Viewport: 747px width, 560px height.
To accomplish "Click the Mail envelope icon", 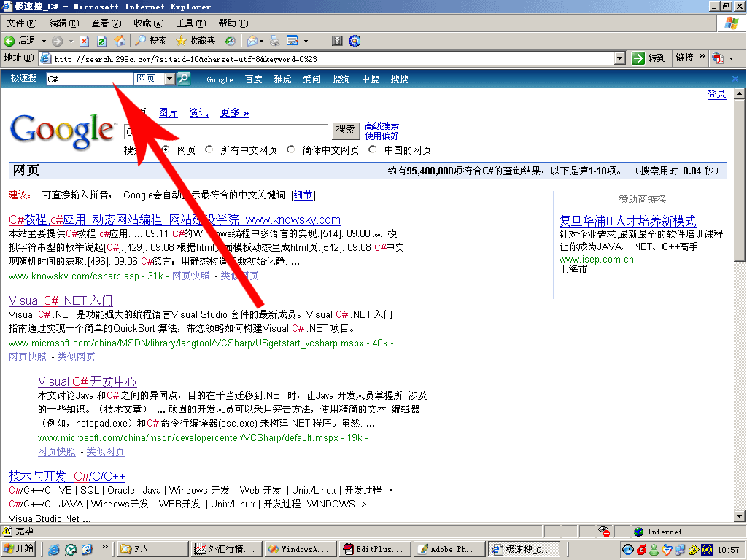I will pos(252,41).
